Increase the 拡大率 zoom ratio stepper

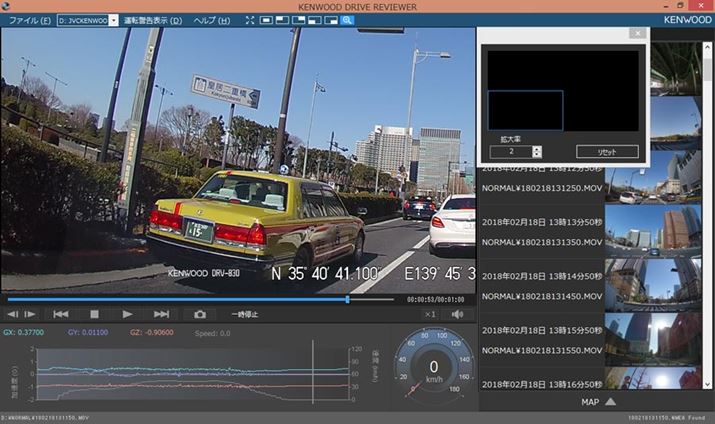click(537, 148)
